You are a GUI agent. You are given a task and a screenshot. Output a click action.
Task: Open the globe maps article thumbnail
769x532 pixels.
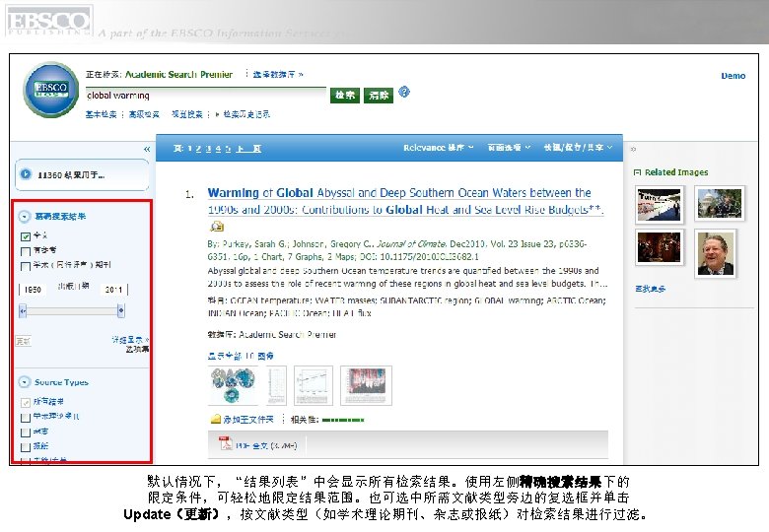pyautogui.click(x=233, y=385)
